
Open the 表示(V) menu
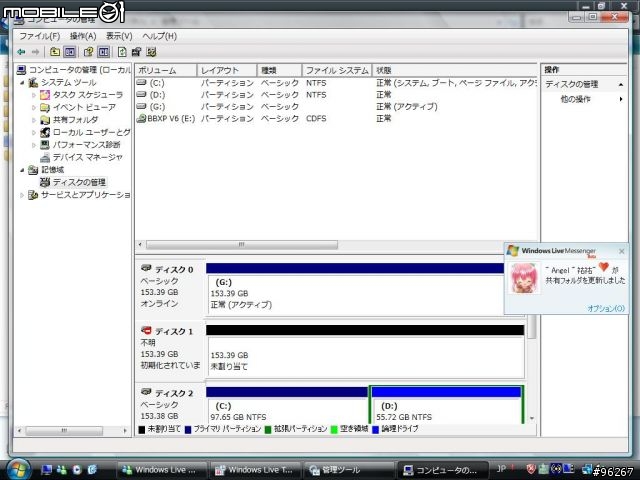tap(119, 36)
